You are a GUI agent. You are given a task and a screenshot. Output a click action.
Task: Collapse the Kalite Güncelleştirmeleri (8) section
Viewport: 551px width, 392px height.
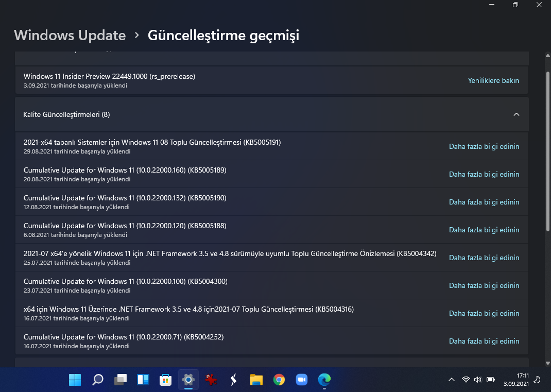[516, 114]
